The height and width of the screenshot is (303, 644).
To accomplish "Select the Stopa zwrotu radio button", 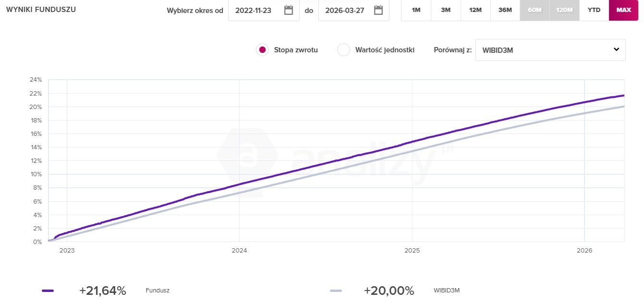I will click(262, 50).
